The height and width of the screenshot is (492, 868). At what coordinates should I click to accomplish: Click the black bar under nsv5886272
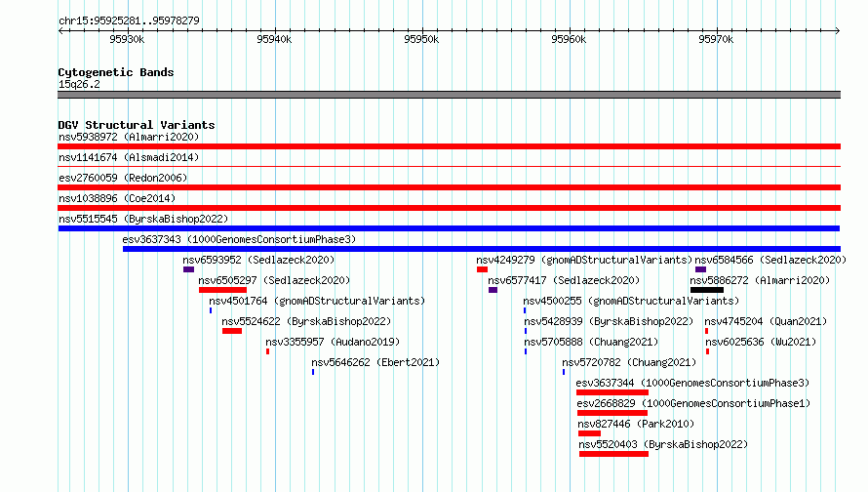point(707,290)
